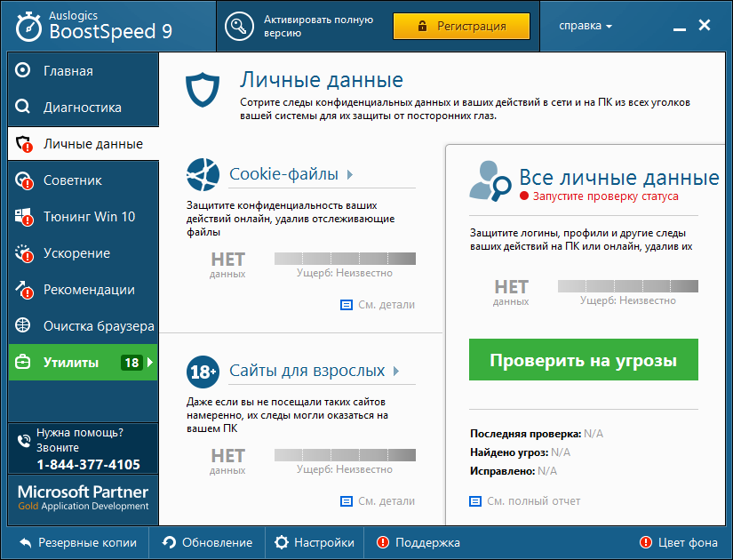733x560 pixels.
Task: Click the Сайты для взрослых damage level bar
Action: pos(345,455)
